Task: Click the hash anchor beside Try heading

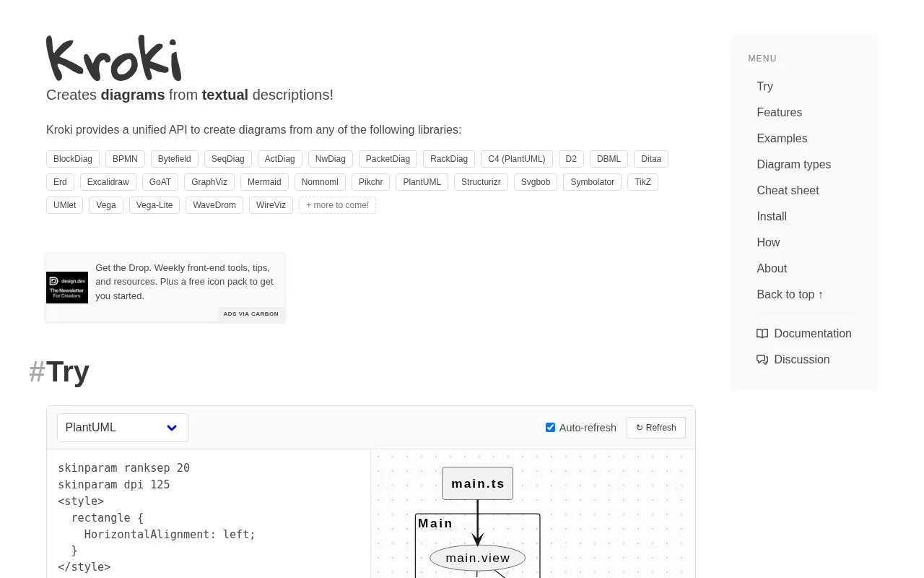Action: pyautogui.click(x=37, y=372)
